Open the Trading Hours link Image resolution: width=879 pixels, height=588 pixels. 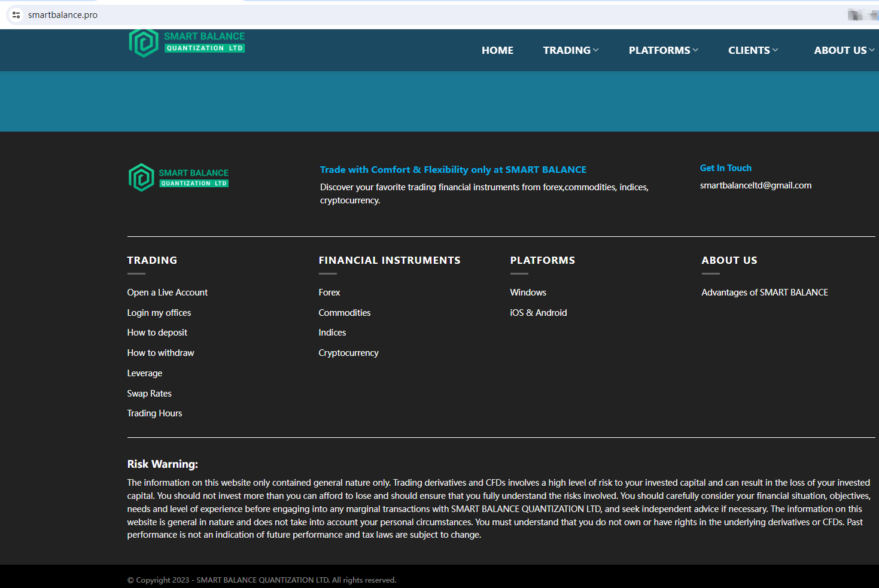154,413
